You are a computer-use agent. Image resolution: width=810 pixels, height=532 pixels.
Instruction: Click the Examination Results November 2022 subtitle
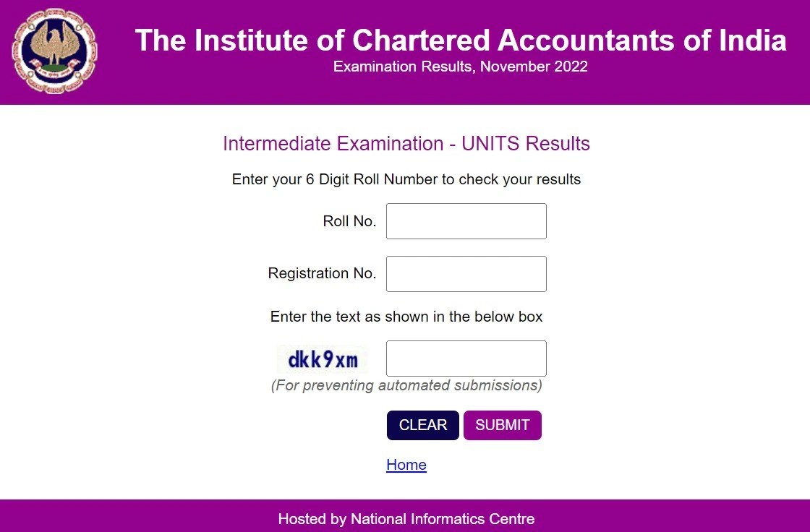tap(460, 66)
